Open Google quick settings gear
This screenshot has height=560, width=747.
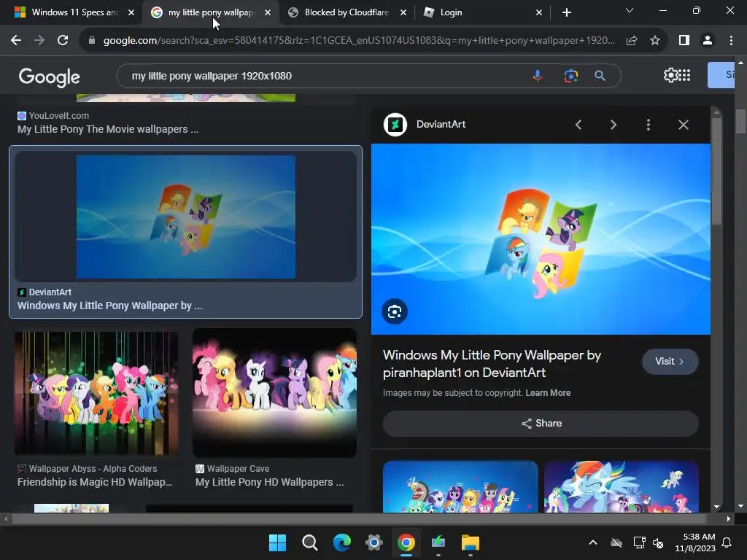[x=670, y=75]
